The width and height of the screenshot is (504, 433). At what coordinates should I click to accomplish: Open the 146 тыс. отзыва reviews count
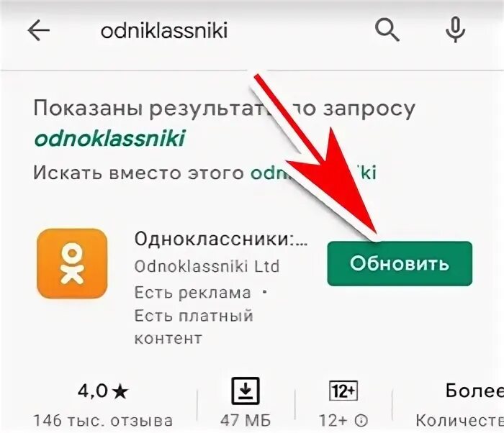(x=103, y=420)
